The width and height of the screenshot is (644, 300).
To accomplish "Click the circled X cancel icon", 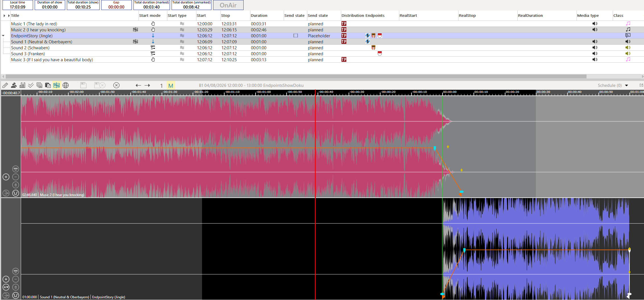I will [116, 85].
